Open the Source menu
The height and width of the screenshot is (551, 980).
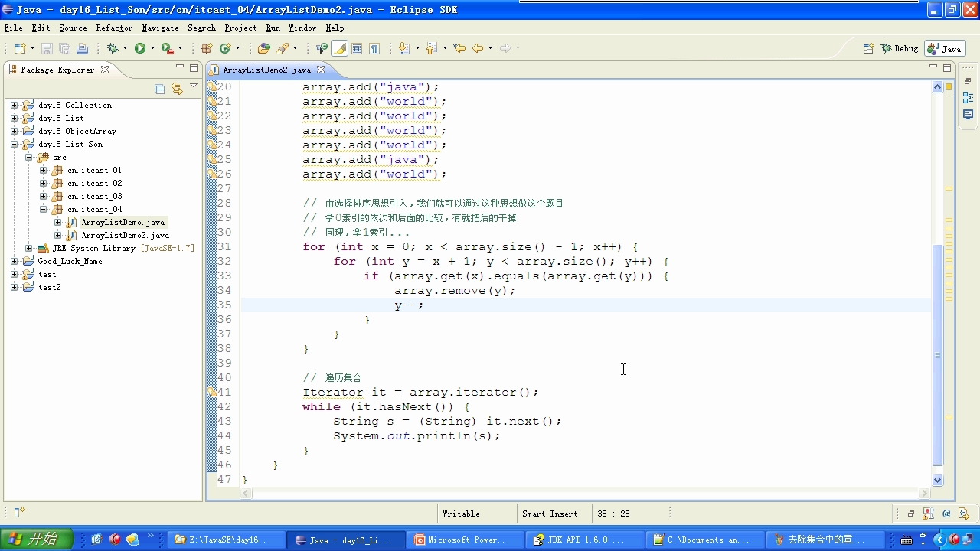[x=73, y=28]
